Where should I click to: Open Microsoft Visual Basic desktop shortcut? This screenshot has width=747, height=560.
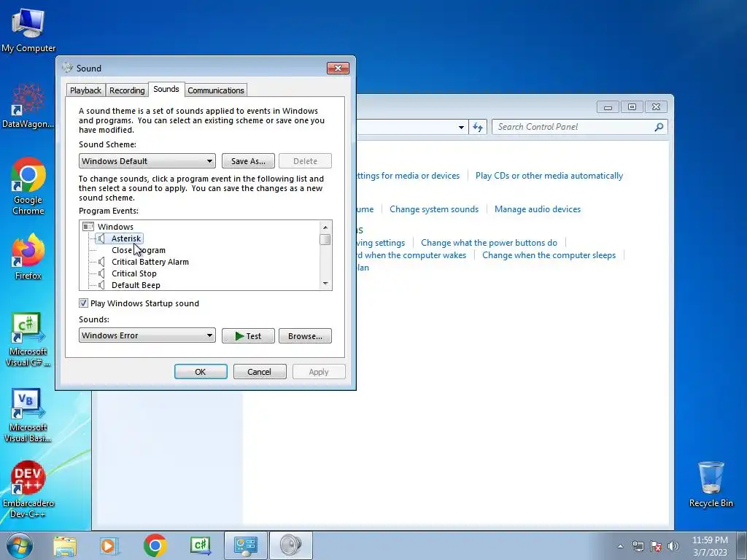28,415
